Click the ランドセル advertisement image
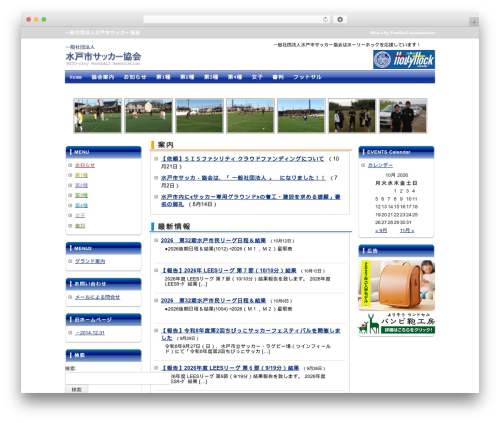 (x=396, y=285)
